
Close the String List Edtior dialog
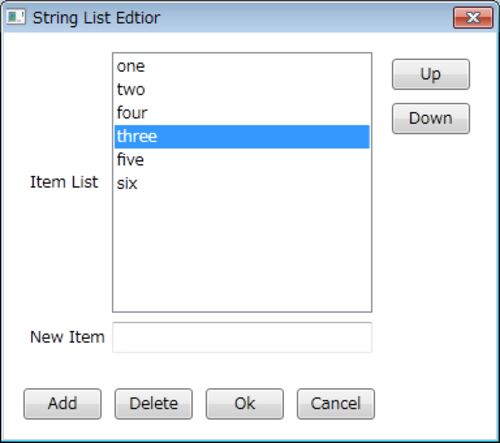coord(473,18)
